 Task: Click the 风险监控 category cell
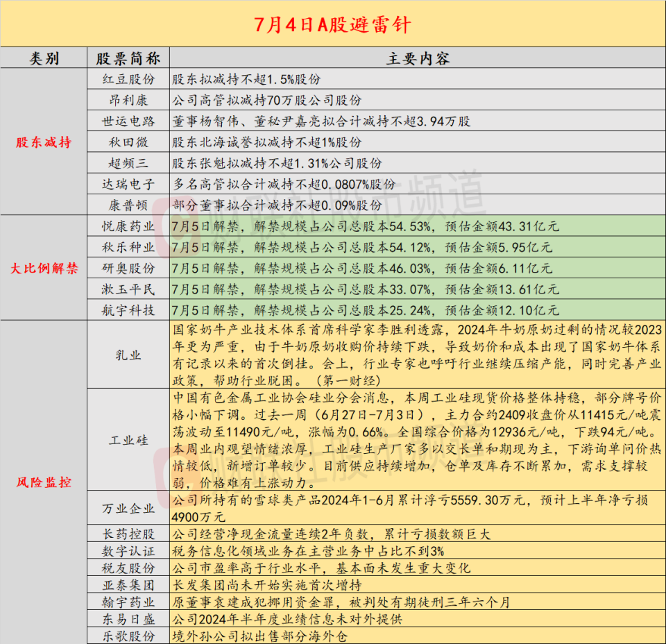tap(44, 482)
